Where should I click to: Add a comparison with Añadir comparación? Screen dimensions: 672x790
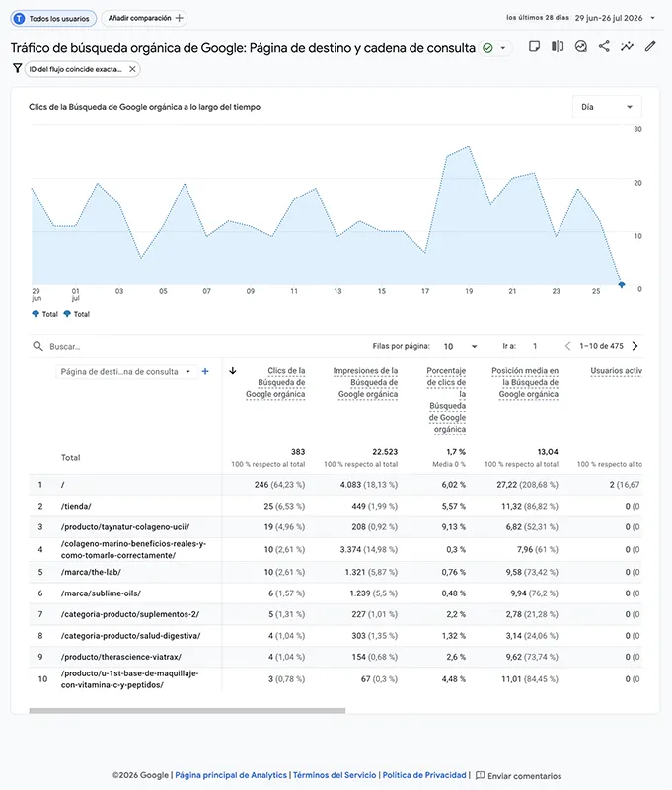pos(144,18)
